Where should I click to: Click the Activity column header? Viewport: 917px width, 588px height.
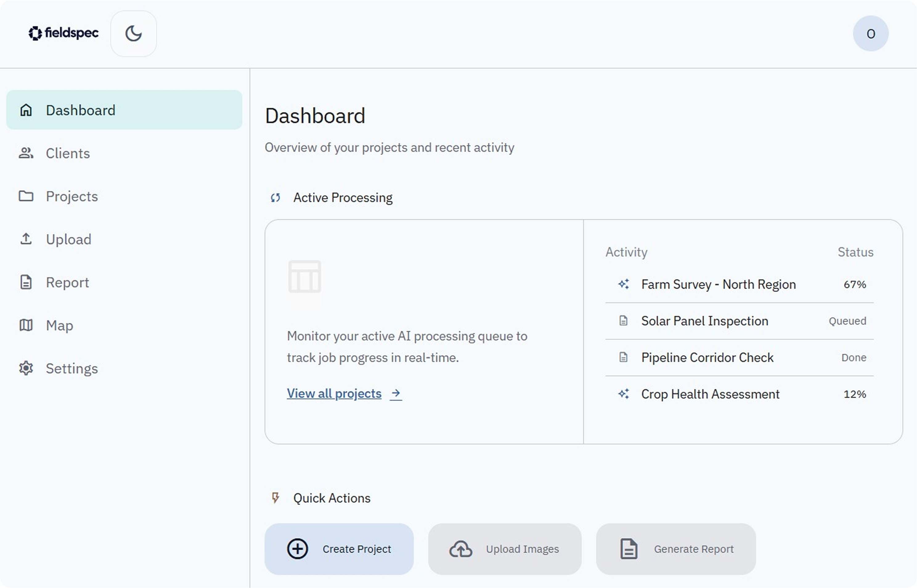tap(626, 252)
